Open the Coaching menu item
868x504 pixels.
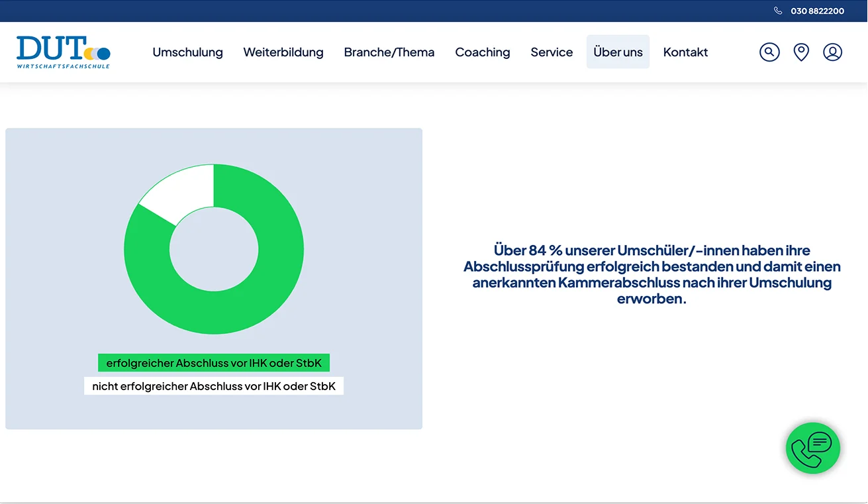(483, 52)
